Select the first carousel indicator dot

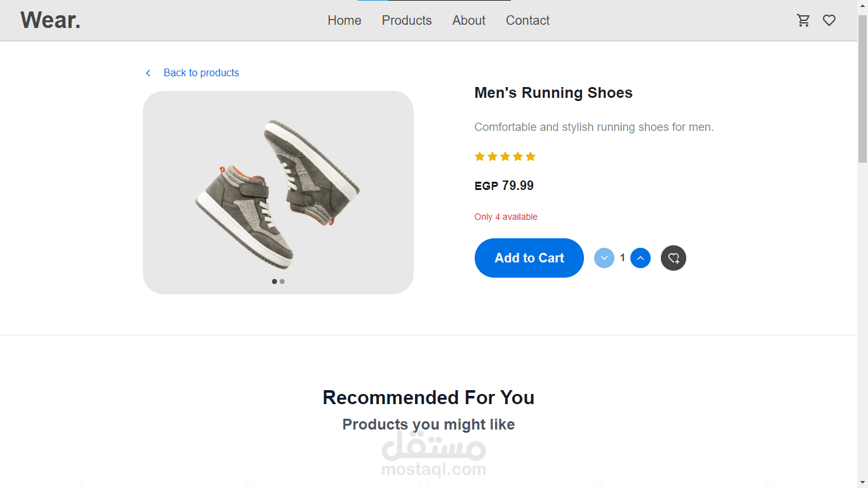(275, 281)
